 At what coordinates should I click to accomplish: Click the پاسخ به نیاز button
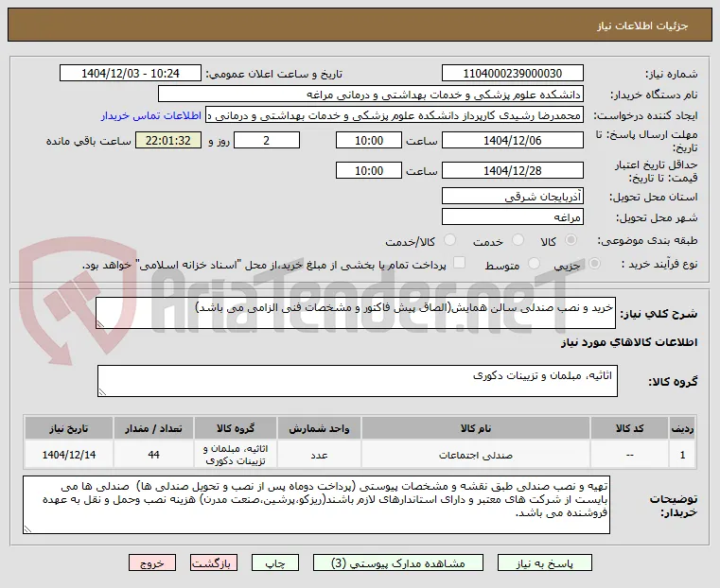coord(545,562)
